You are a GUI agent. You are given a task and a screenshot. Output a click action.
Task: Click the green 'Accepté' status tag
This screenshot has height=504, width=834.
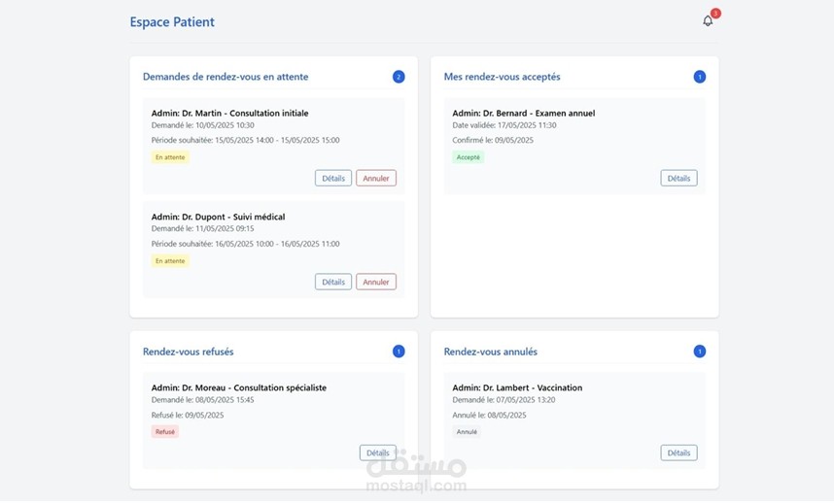point(468,157)
